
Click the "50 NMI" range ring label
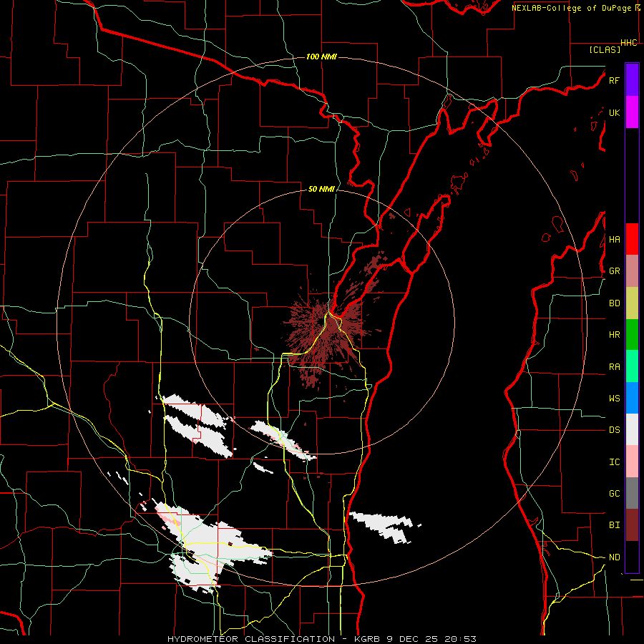tap(321, 190)
